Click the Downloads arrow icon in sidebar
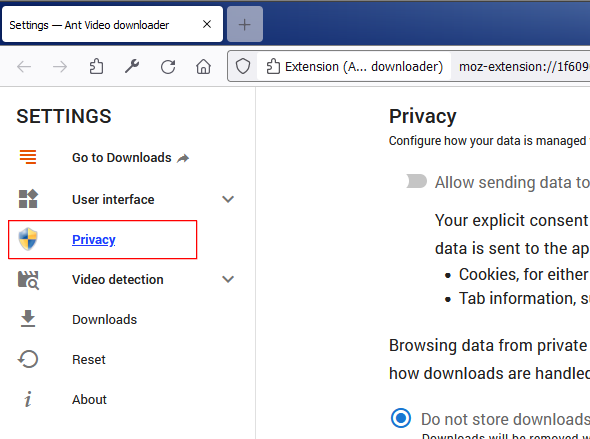This screenshot has height=439, width=590. 28,319
